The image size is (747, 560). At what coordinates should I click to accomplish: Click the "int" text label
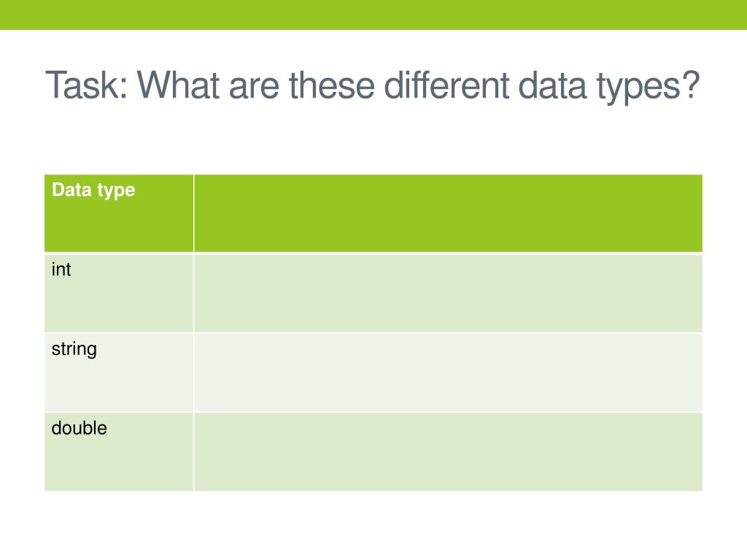[x=61, y=270]
